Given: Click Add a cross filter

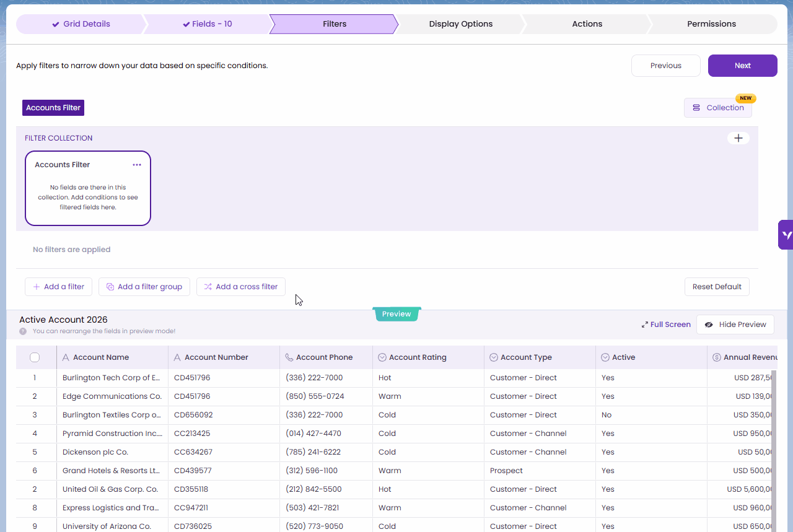Looking at the screenshot, I should (x=241, y=287).
